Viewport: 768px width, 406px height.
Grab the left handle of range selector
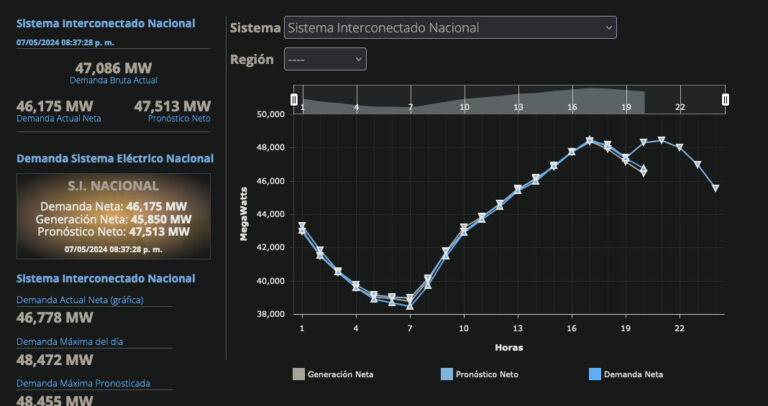tap(294, 99)
